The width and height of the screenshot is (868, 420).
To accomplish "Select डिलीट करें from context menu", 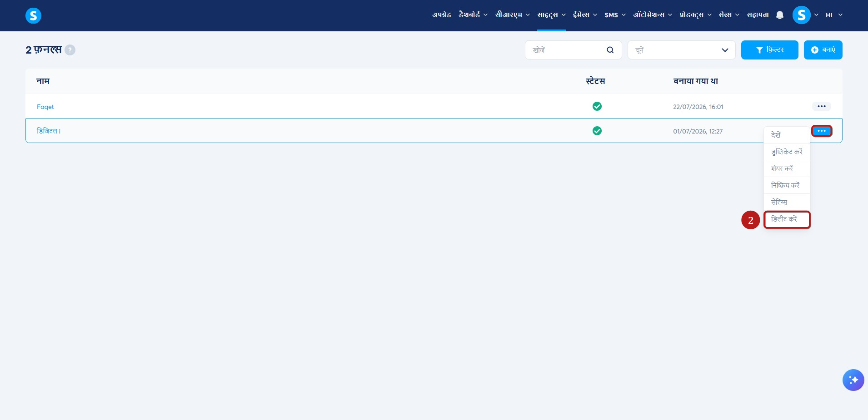I will tap(787, 219).
